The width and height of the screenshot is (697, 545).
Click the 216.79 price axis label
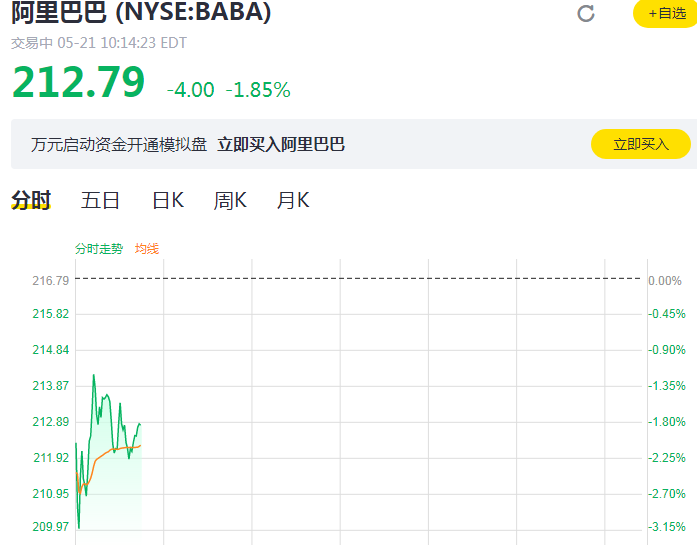pyautogui.click(x=50, y=281)
